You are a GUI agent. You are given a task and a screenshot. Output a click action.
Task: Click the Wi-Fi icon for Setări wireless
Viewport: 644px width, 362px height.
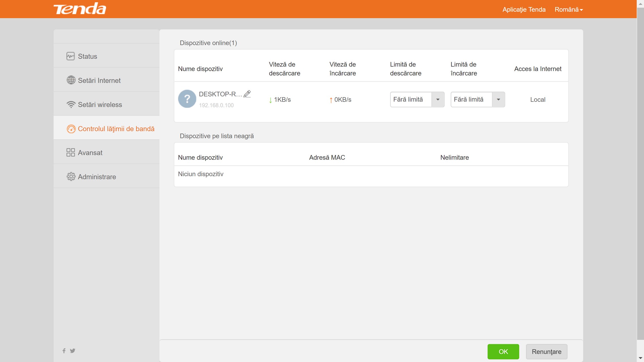tap(71, 105)
